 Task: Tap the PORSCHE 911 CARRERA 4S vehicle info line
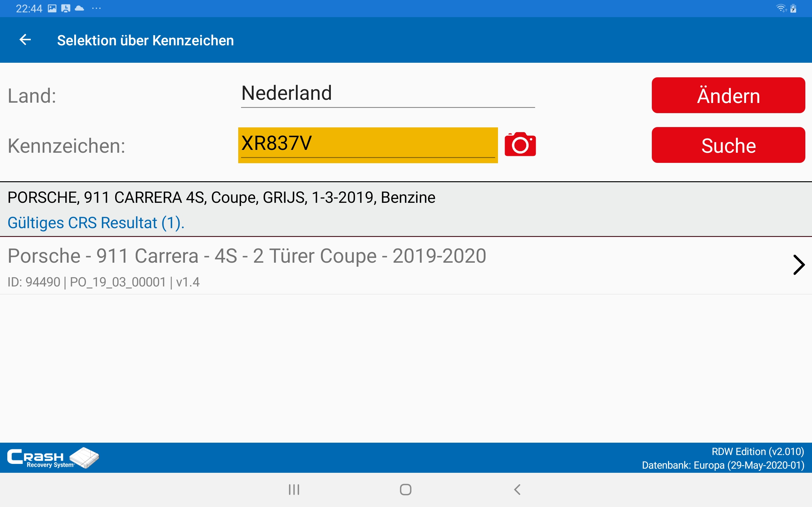[221, 197]
